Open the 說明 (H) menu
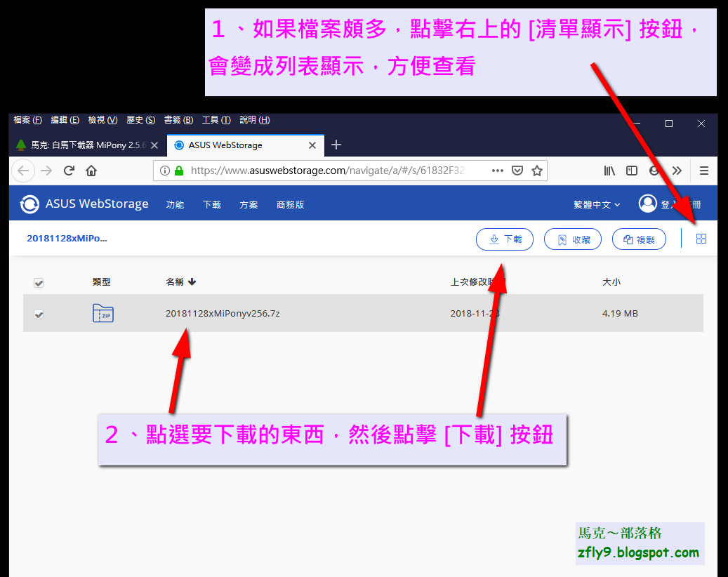This screenshot has height=577, width=728. pyautogui.click(x=254, y=120)
